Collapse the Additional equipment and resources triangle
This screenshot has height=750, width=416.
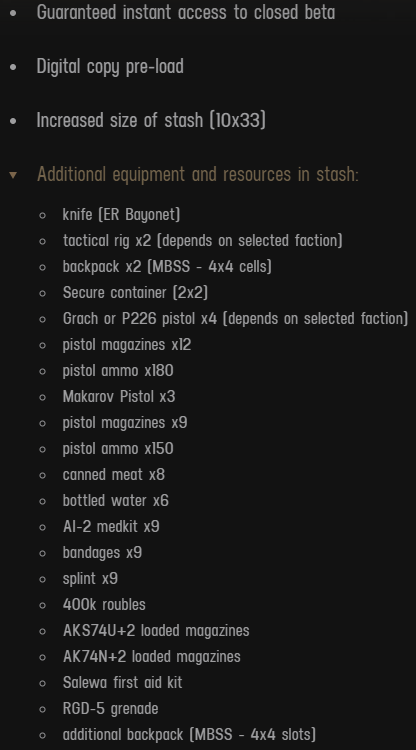13,175
